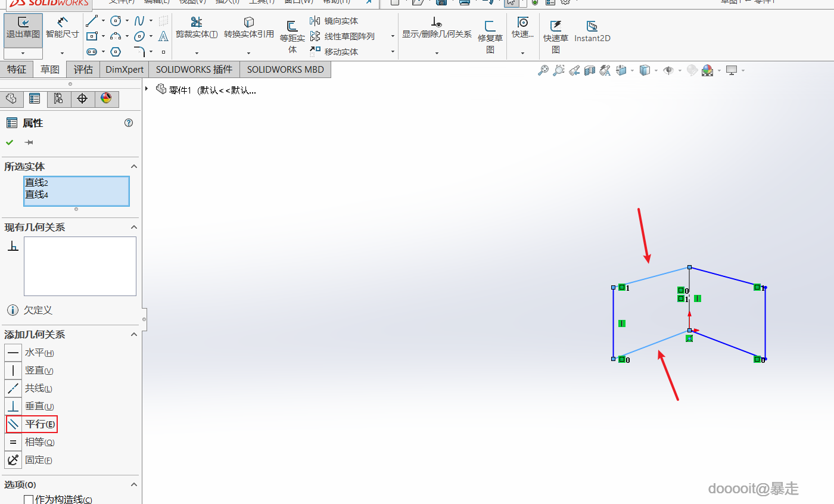Click the 修复草图 Repair Sketch tool
Screen dimensions: 834x504
(x=490, y=37)
